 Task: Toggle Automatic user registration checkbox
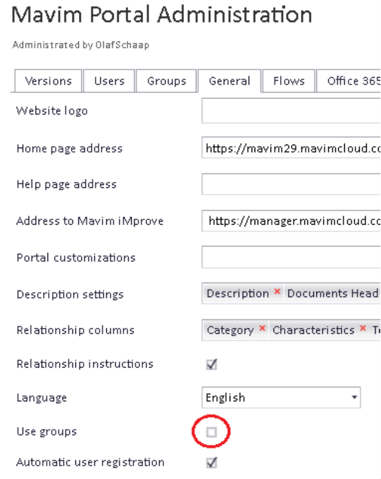(212, 462)
